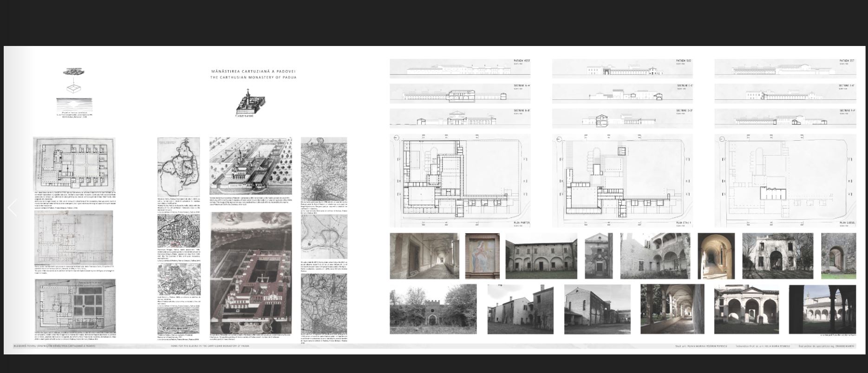Click the SECTIUNE A-A' section drawing

(x=460, y=94)
